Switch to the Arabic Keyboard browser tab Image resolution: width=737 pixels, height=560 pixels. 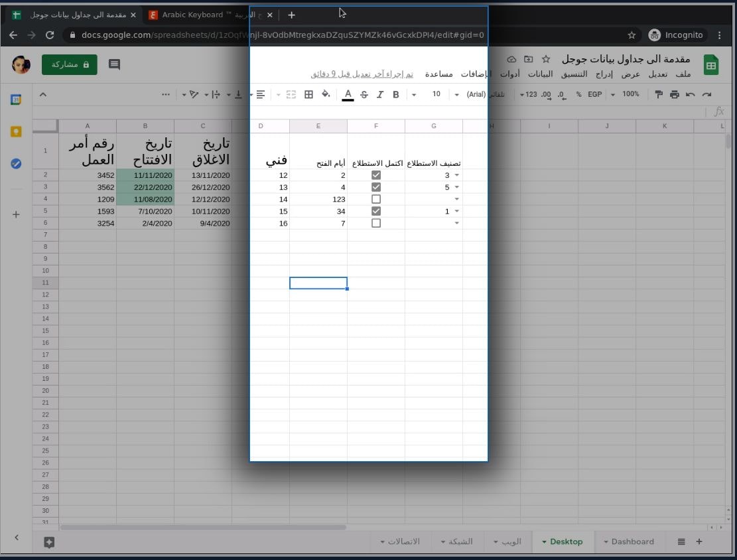(211, 15)
